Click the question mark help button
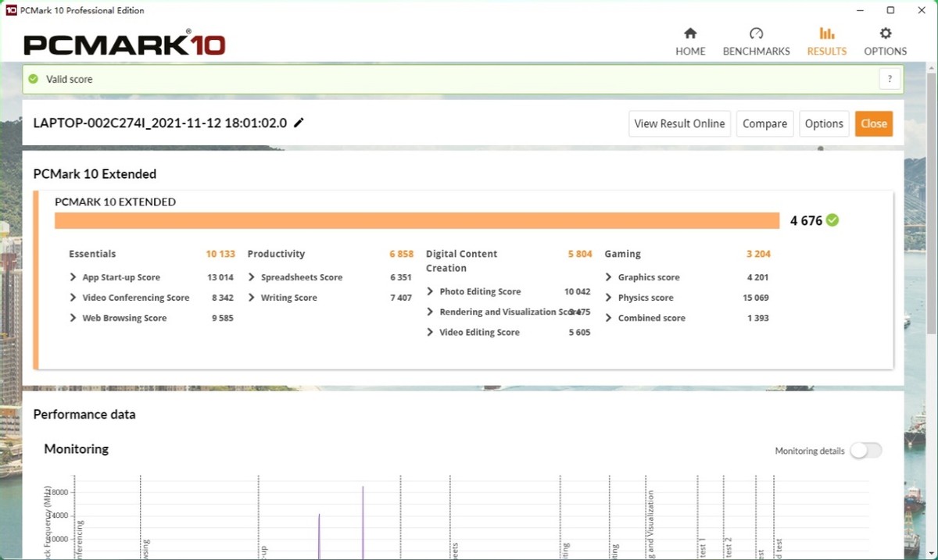Viewport: 938px width, 560px height. pyautogui.click(x=890, y=79)
